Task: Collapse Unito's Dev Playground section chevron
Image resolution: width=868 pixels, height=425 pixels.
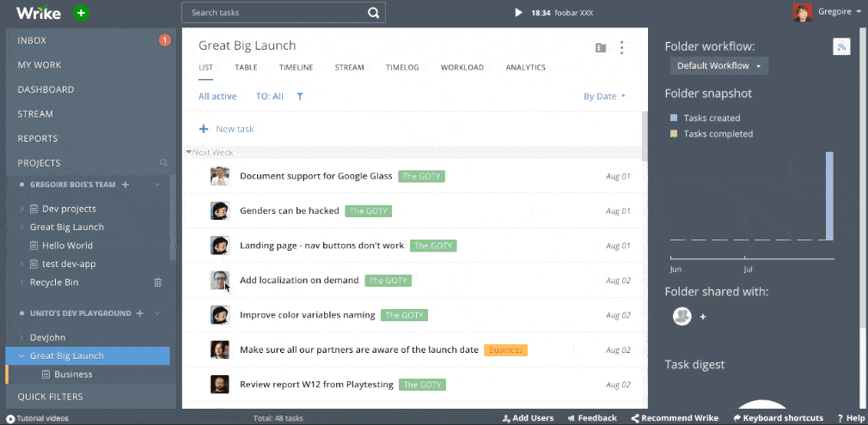Action: tap(157, 313)
